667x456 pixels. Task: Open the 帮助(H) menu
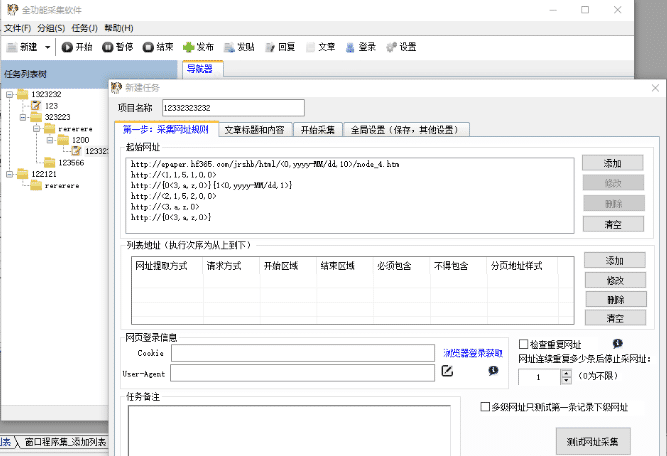tap(119, 28)
